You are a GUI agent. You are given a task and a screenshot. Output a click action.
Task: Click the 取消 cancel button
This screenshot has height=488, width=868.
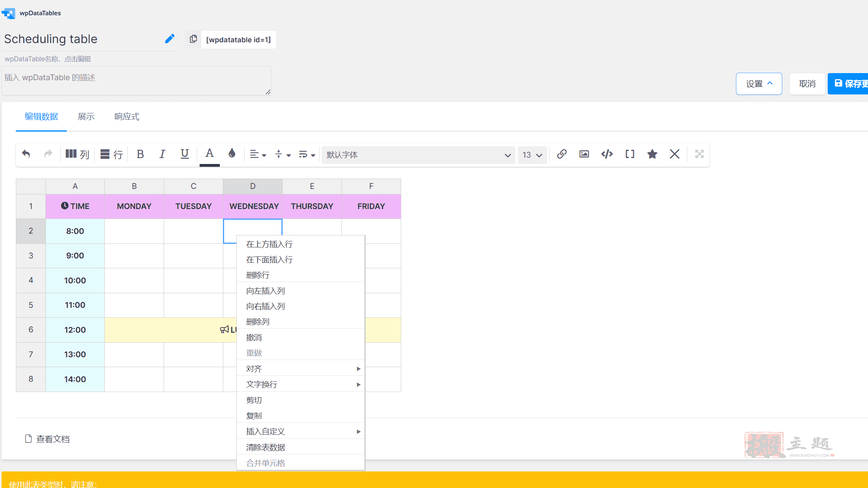807,84
